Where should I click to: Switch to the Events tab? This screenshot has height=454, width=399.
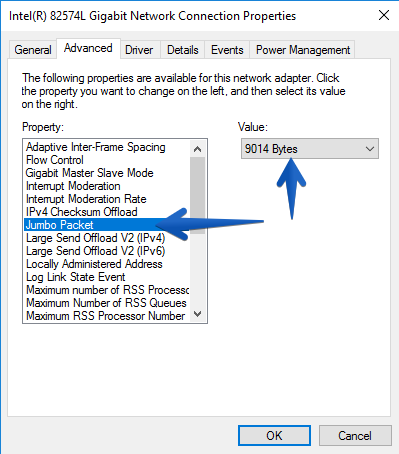click(227, 50)
